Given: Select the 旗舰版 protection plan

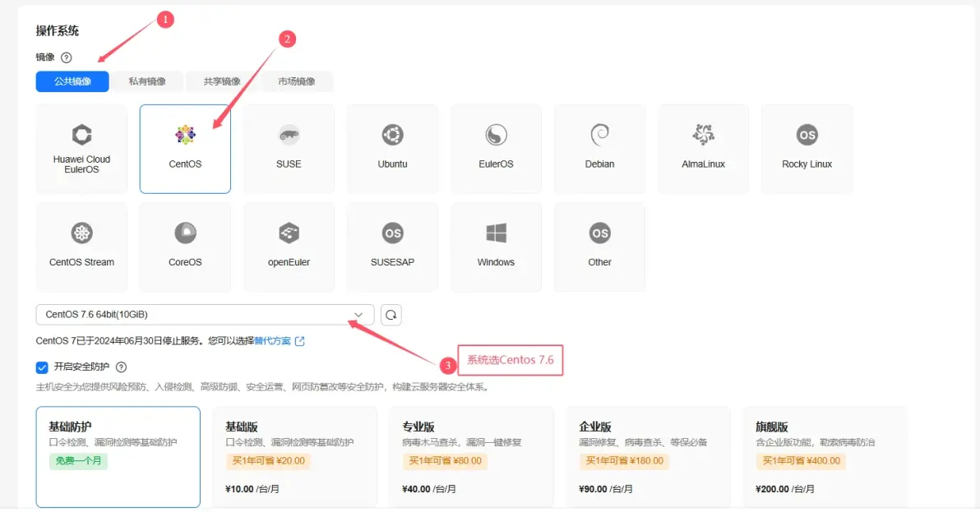Looking at the screenshot, I should click(x=825, y=457).
